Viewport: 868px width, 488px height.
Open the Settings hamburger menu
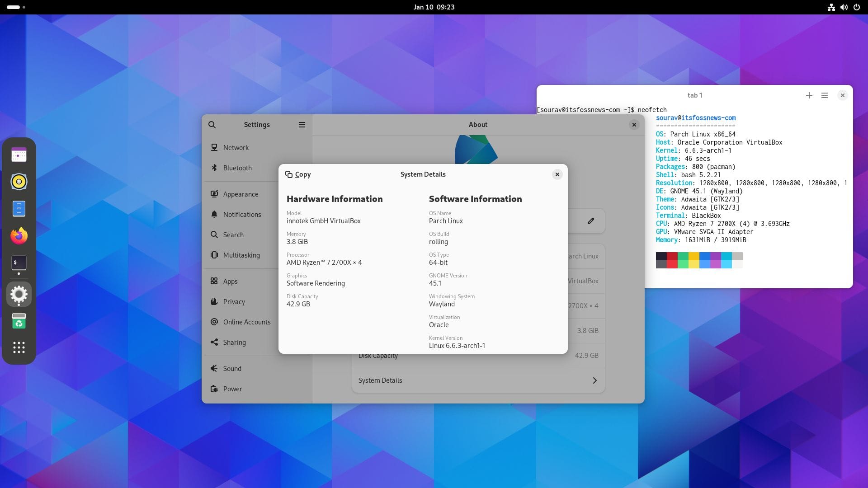point(302,124)
